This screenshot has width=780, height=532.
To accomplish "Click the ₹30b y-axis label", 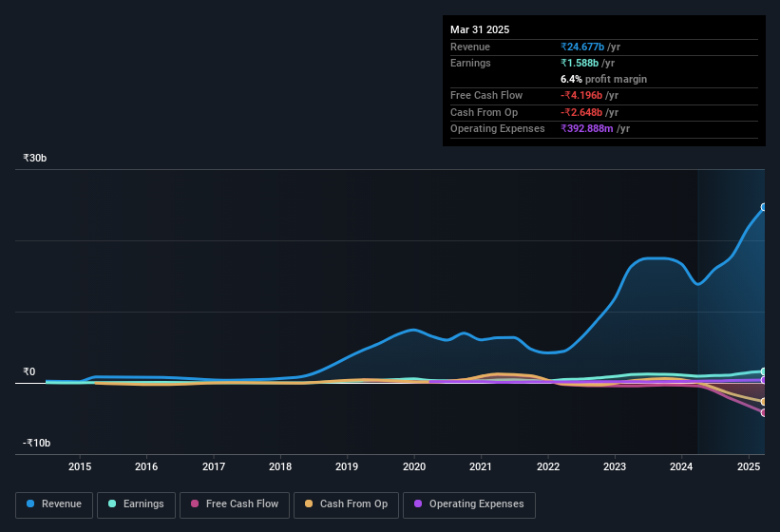I will point(34,158).
